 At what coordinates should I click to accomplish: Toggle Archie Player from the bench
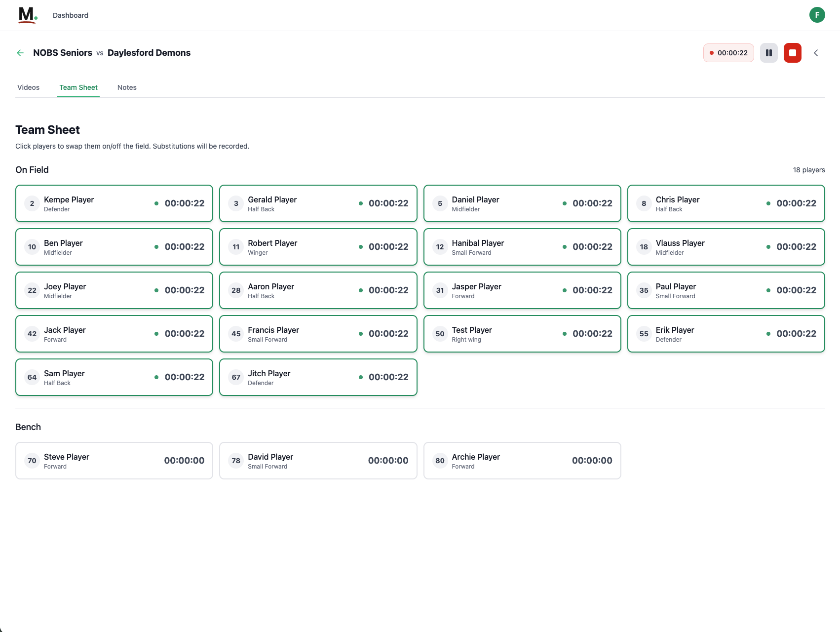(522, 461)
